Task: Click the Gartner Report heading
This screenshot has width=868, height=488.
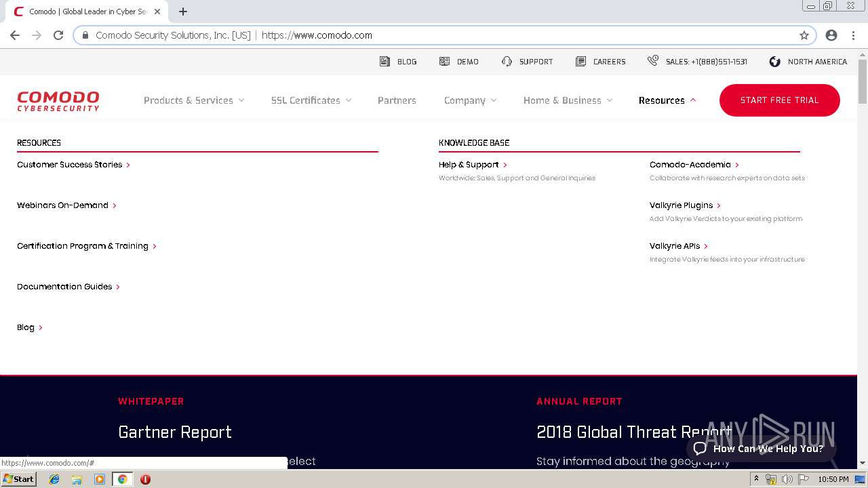Action: [x=175, y=432]
